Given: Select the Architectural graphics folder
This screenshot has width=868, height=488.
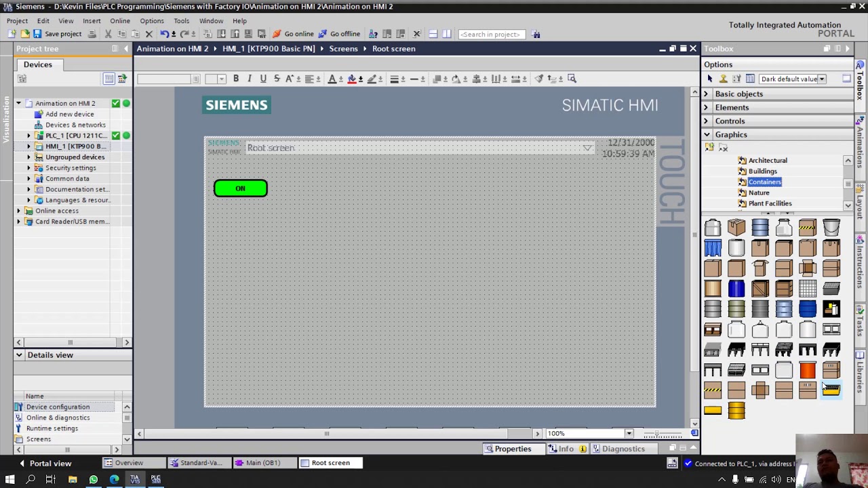Looking at the screenshot, I should pyautogui.click(x=768, y=161).
